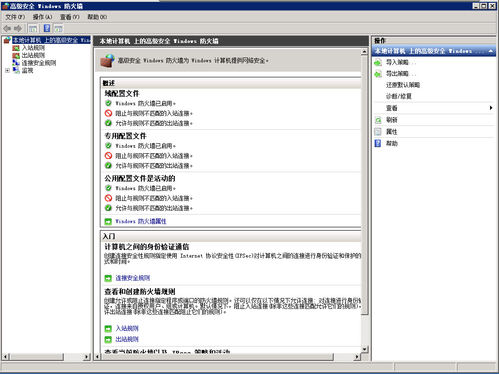
Task: Click the center pane horizontal scrollbar thumb
Action: tap(217, 357)
